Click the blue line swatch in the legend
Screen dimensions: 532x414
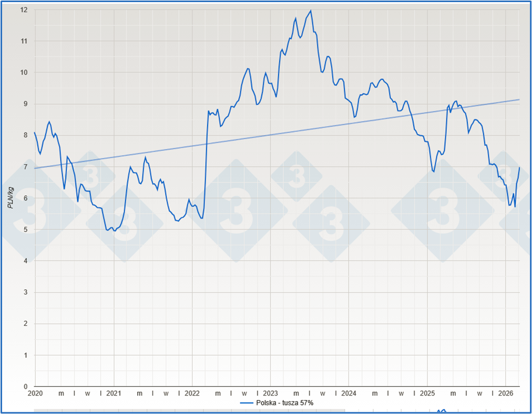[x=247, y=402]
